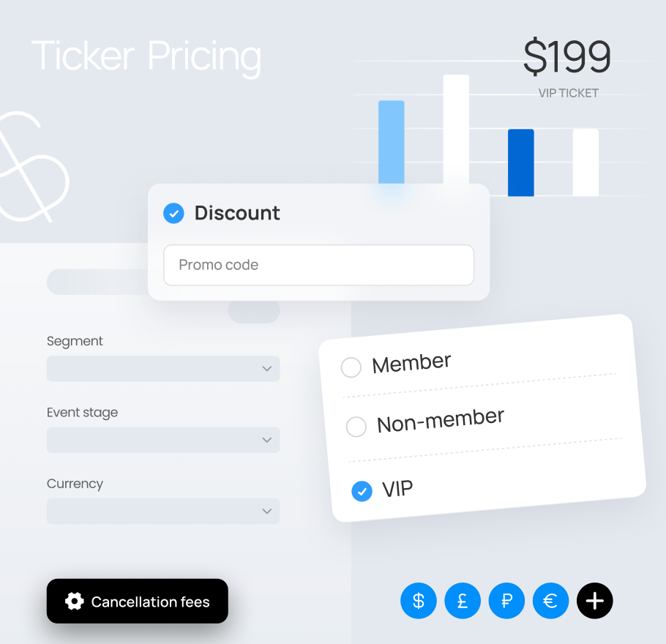Screen dimensions: 666x644
Task: Add another currency with plus icon
Action: coord(594,601)
